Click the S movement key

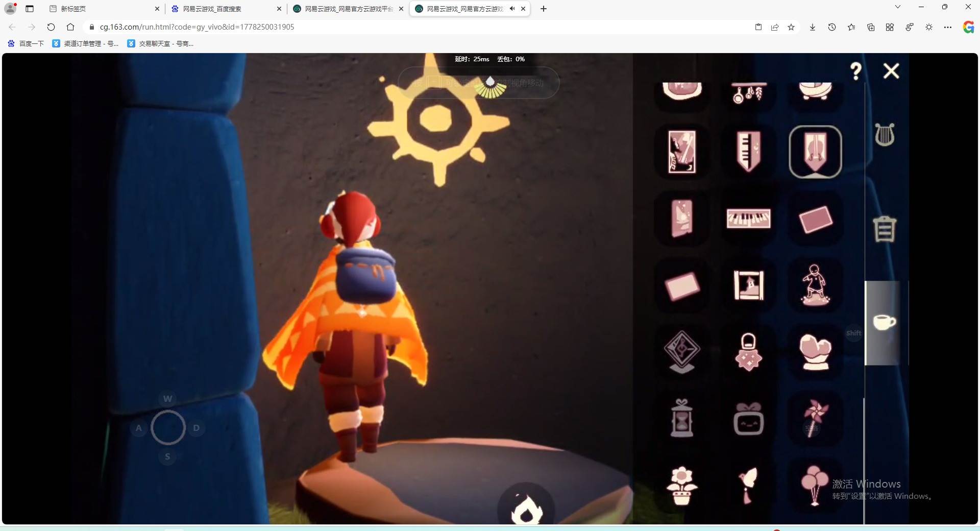(167, 456)
